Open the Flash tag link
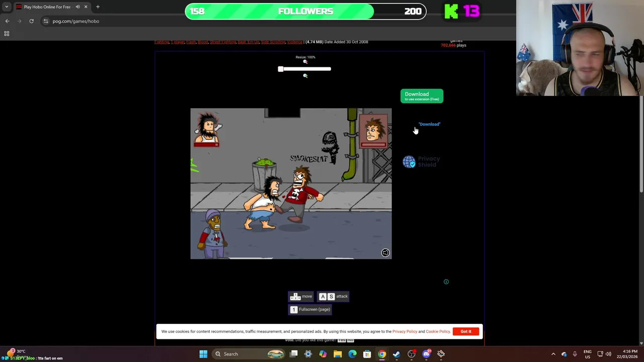644x362 pixels. click(x=191, y=42)
